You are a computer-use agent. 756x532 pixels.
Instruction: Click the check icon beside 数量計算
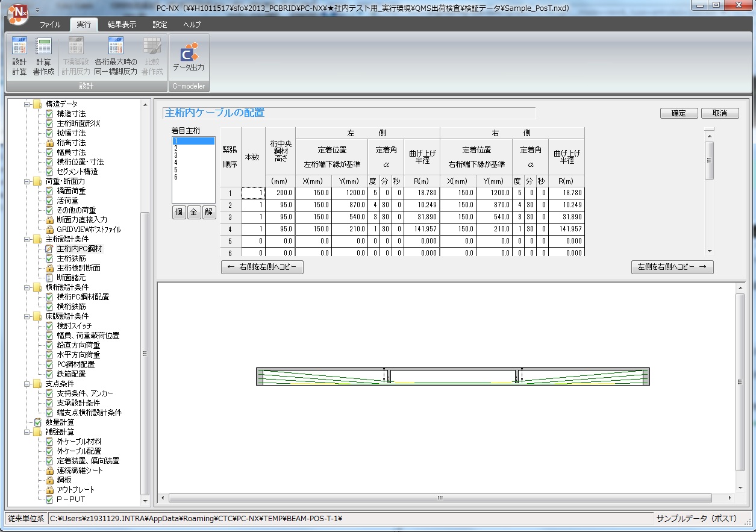[38, 422]
